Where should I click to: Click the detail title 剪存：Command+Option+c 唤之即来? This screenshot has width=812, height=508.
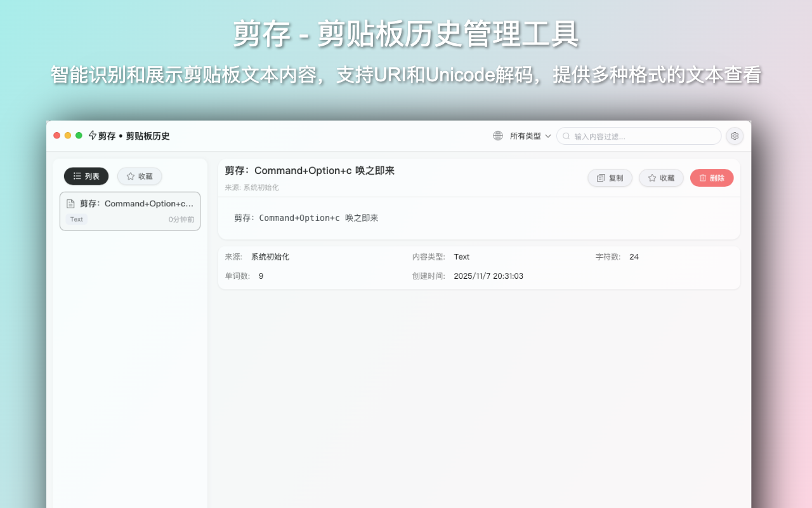pos(310,171)
